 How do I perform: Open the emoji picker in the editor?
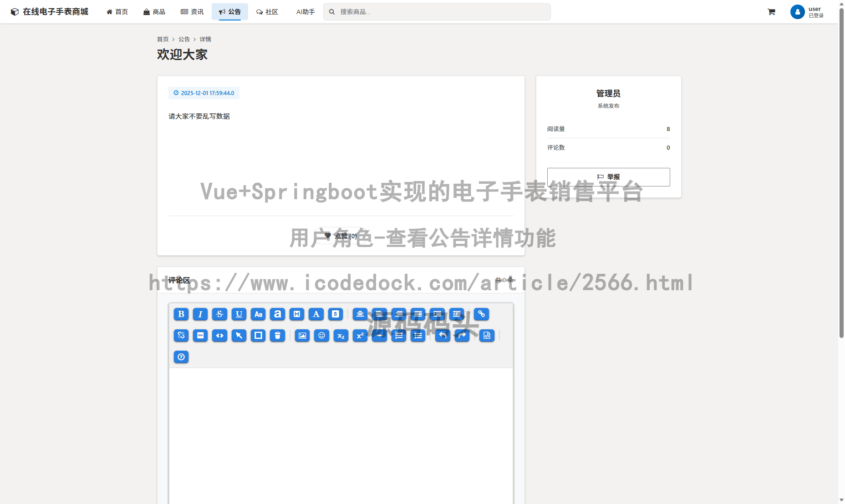(321, 336)
